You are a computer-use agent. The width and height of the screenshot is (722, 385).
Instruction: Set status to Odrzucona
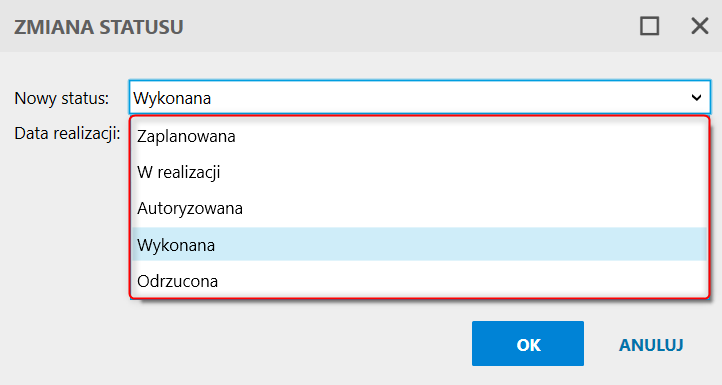[419, 280]
